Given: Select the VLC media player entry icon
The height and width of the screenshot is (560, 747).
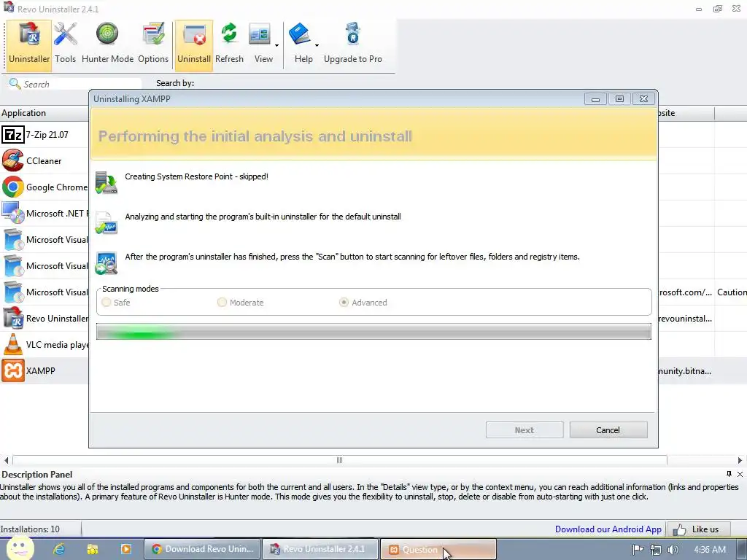Looking at the screenshot, I should pyautogui.click(x=13, y=344).
